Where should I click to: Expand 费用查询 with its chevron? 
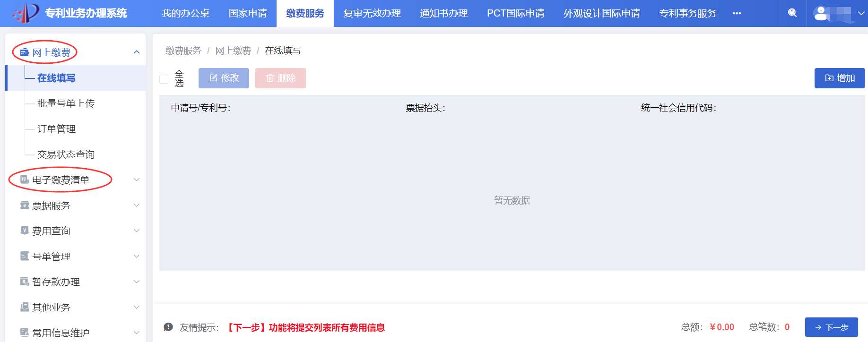137,231
